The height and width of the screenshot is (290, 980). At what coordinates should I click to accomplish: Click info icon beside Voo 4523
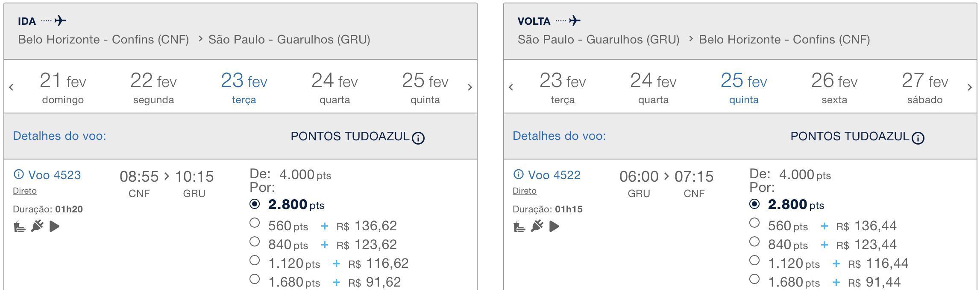18,174
